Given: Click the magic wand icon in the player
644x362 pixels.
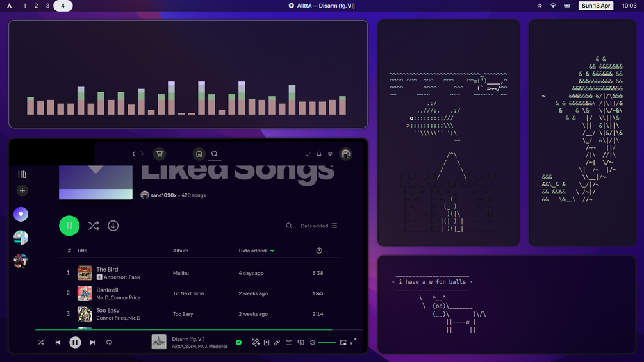Looking at the screenshot, I should [x=256, y=342].
